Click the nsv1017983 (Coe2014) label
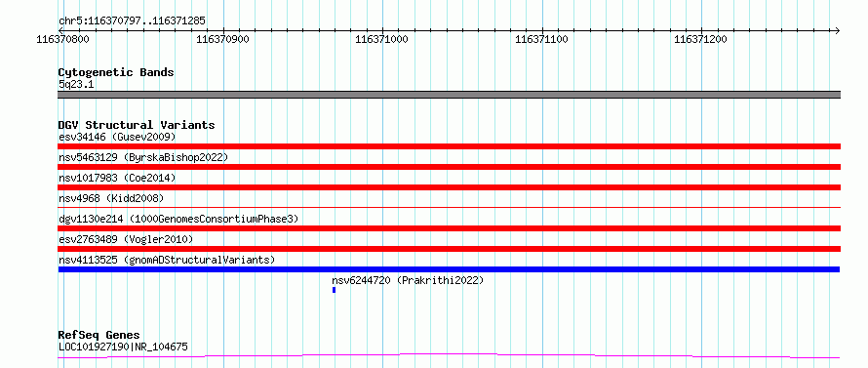Image resolution: width=868 pixels, height=368 pixels. 117,178
